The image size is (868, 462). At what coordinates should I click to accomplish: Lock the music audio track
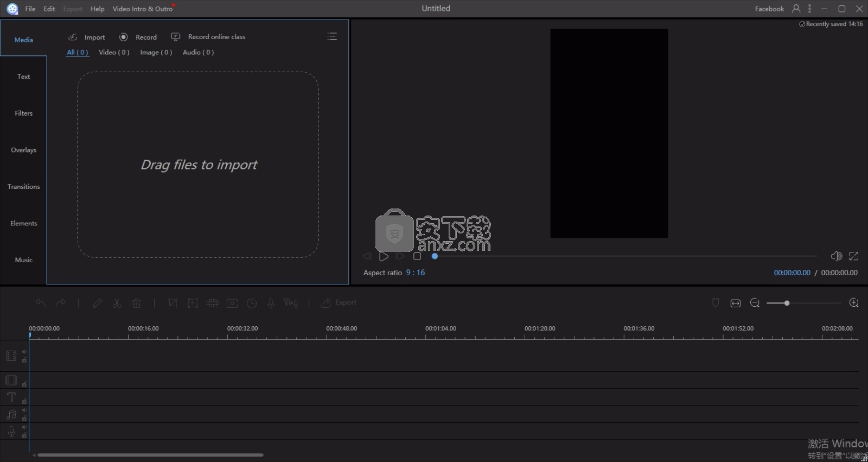24,418
